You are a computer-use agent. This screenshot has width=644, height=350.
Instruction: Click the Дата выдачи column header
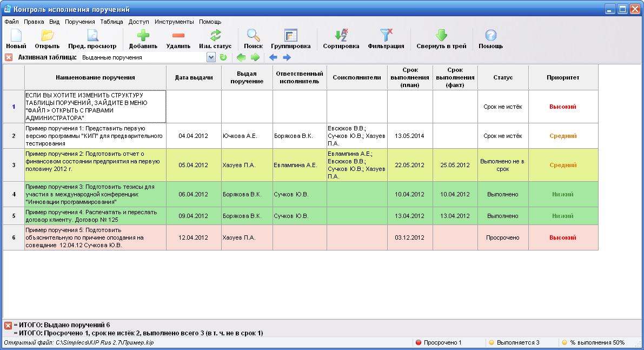(x=194, y=77)
